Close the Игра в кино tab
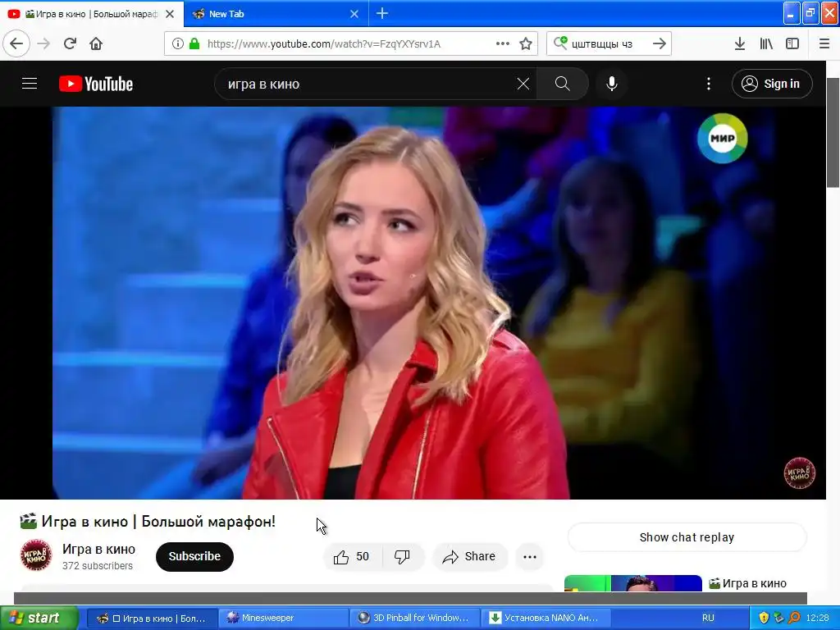 (x=170, y=14)
